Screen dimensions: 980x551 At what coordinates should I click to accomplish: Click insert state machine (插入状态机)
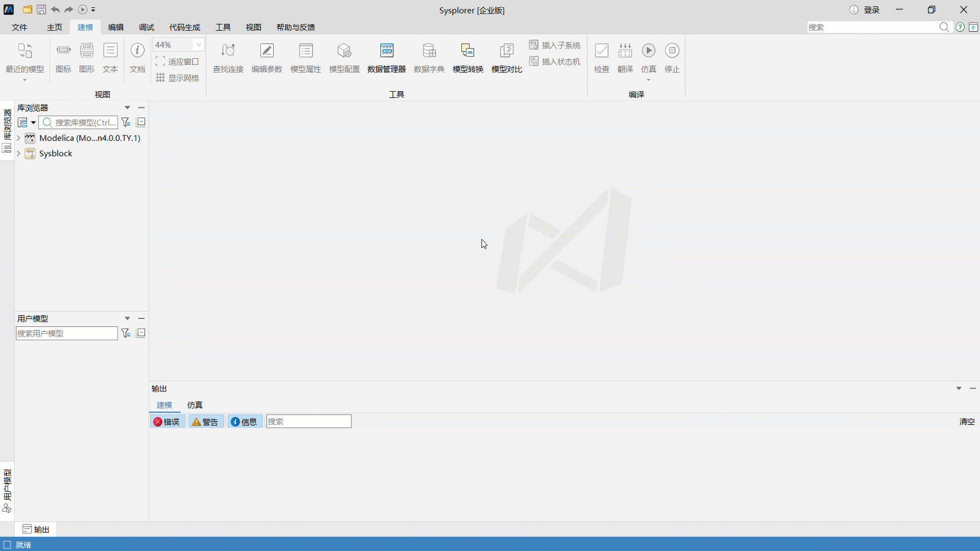(555, 61)
